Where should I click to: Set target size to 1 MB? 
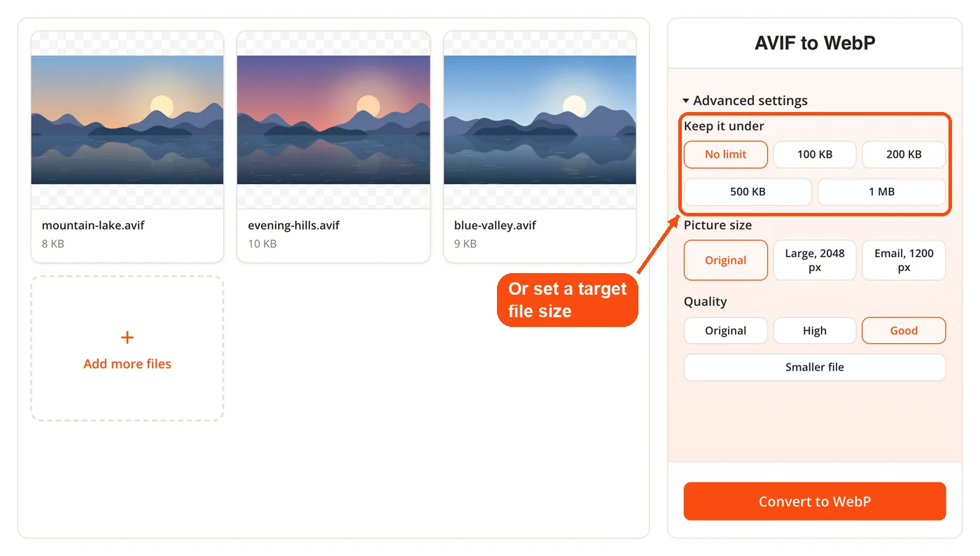point(882,192)
